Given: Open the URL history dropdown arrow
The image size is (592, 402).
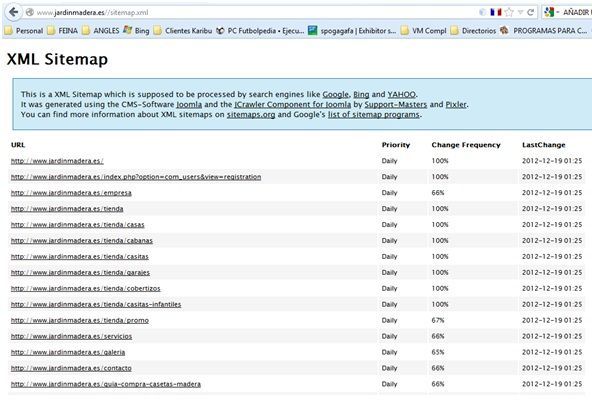Looking at the screenshot, I should (x=521, y=12).
